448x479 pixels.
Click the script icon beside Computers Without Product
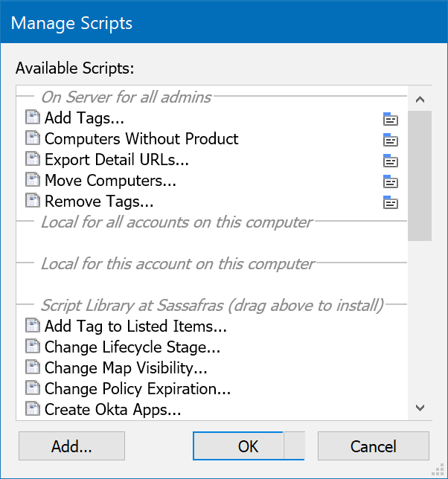pyautogui.click(x=33, y=138)
